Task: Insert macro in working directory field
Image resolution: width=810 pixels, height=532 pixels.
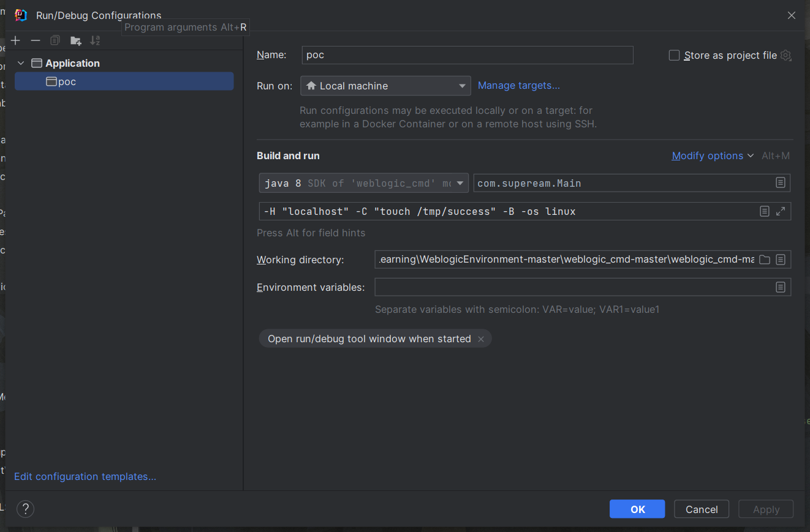Action: click(x=781, y=260)
